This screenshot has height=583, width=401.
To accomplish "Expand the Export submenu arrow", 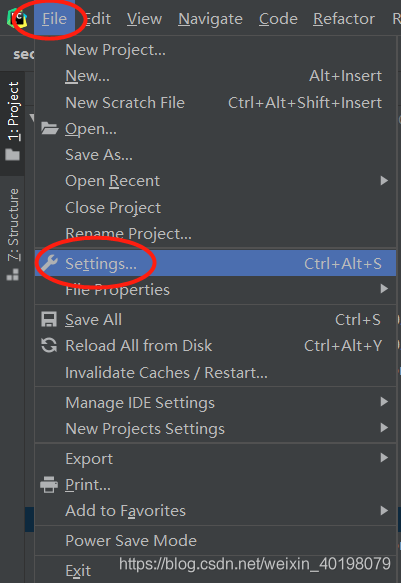I will [x=384, y=458].
